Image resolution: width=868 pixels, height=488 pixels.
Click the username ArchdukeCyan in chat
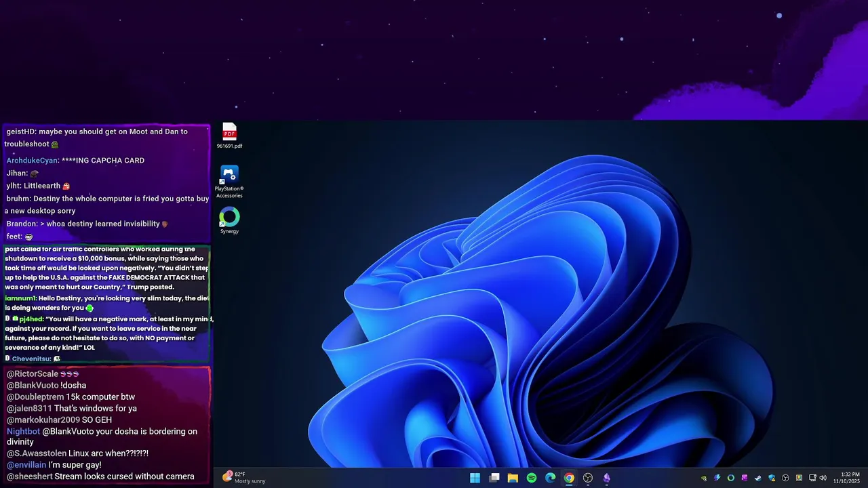(32, 161)
